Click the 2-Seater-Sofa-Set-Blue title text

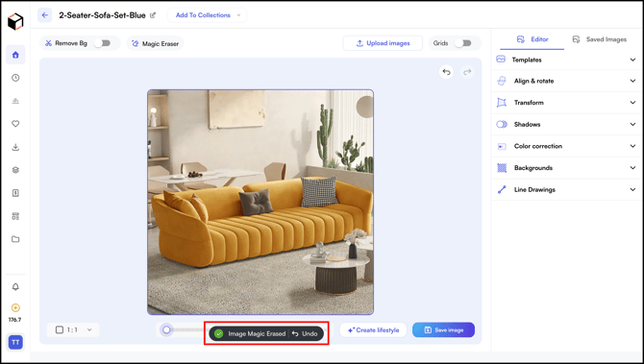click(102, 15)
